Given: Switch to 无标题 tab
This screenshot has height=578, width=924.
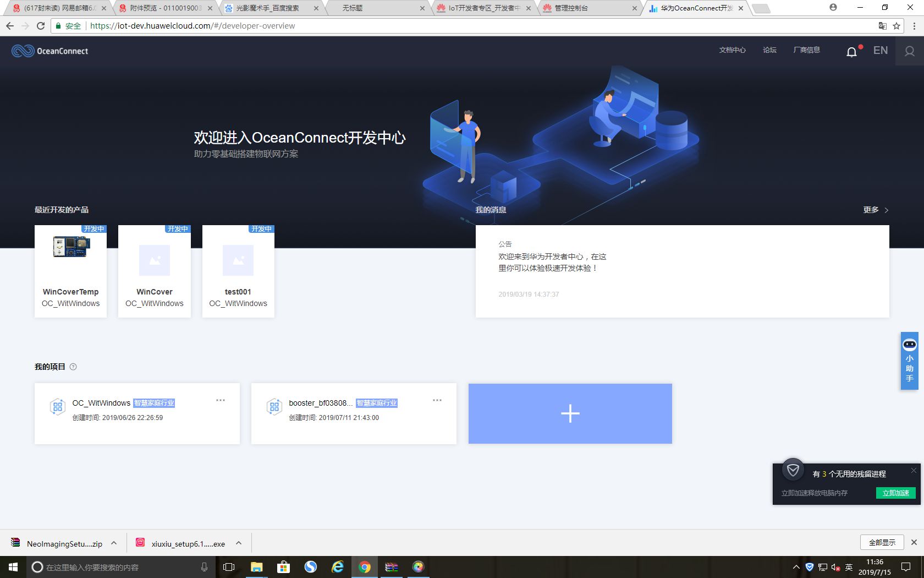Looking at the screenshot, I should pos(378,8).
